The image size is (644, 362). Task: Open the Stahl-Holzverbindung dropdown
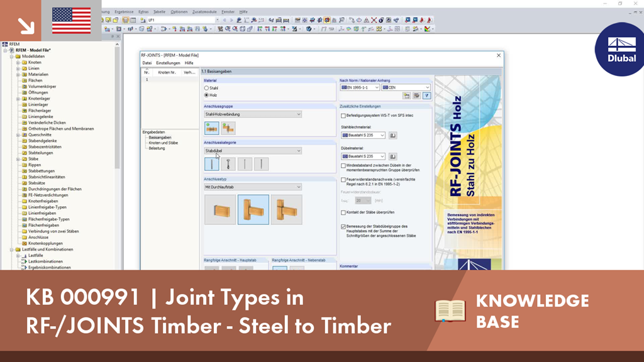253,114
